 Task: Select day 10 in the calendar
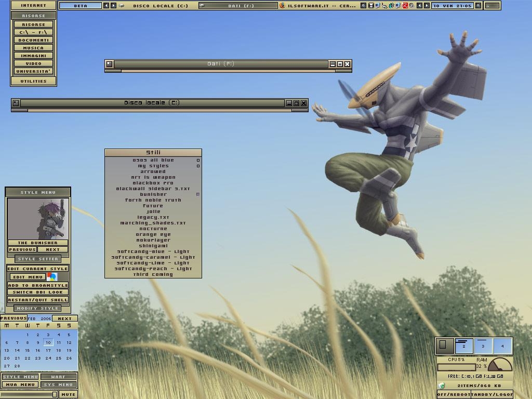pos(48,342)
